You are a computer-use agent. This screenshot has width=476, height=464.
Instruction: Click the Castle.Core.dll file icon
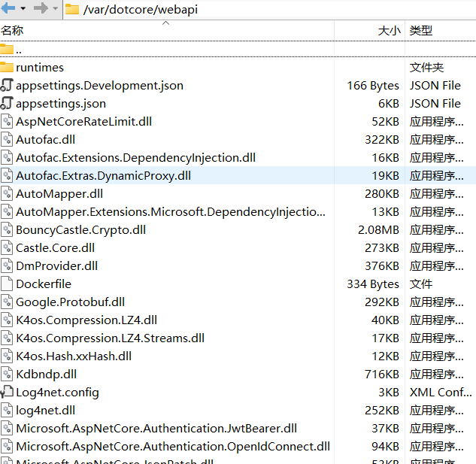7,247
